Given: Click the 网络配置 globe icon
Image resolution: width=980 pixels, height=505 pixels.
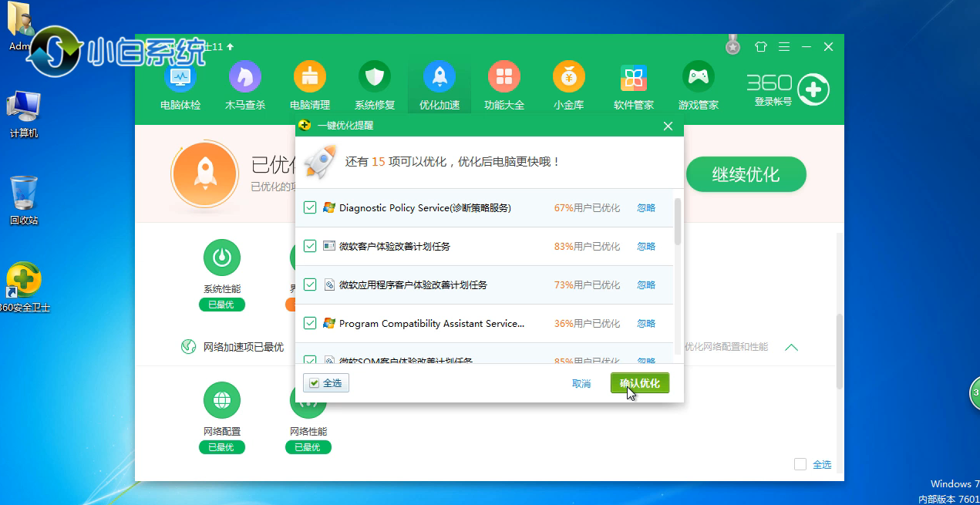Looking at the screenshot, I should (x=222, y=400).
